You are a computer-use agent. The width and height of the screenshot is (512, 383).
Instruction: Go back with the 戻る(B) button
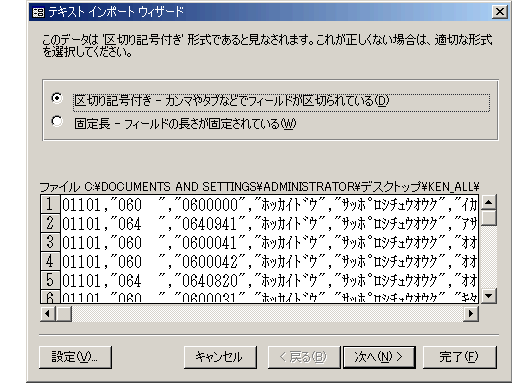click(x=304, y=357)
